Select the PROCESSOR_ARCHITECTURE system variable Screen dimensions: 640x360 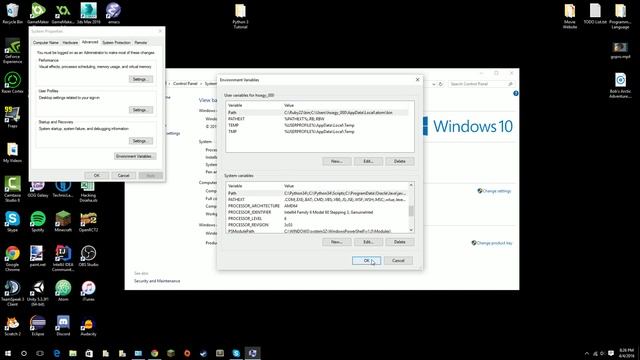[317, 206]
